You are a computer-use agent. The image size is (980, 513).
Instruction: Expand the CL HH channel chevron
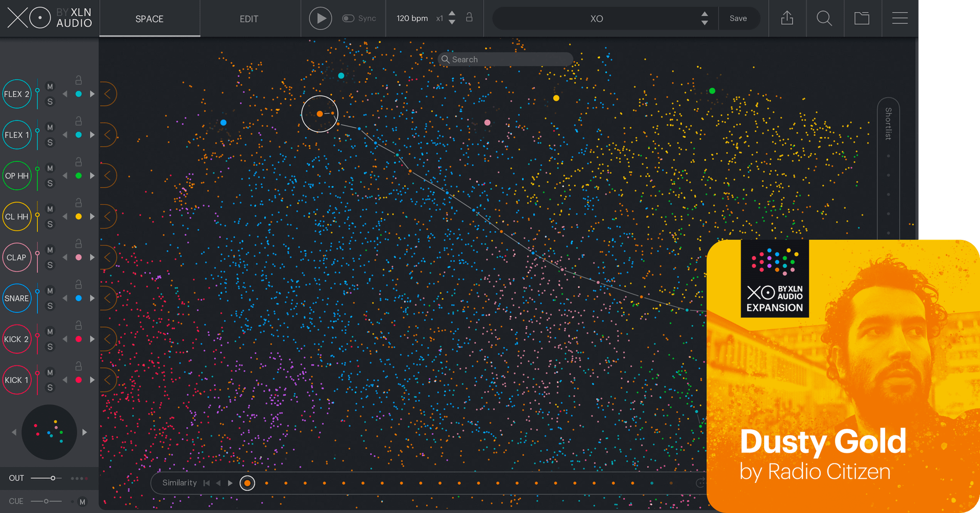tap(108, 216)
